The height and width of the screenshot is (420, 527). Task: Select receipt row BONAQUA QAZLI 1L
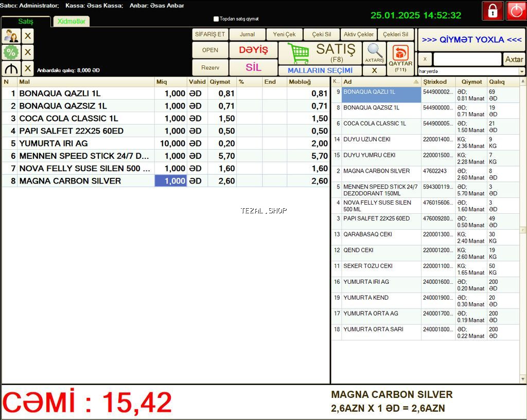(166, 94)
